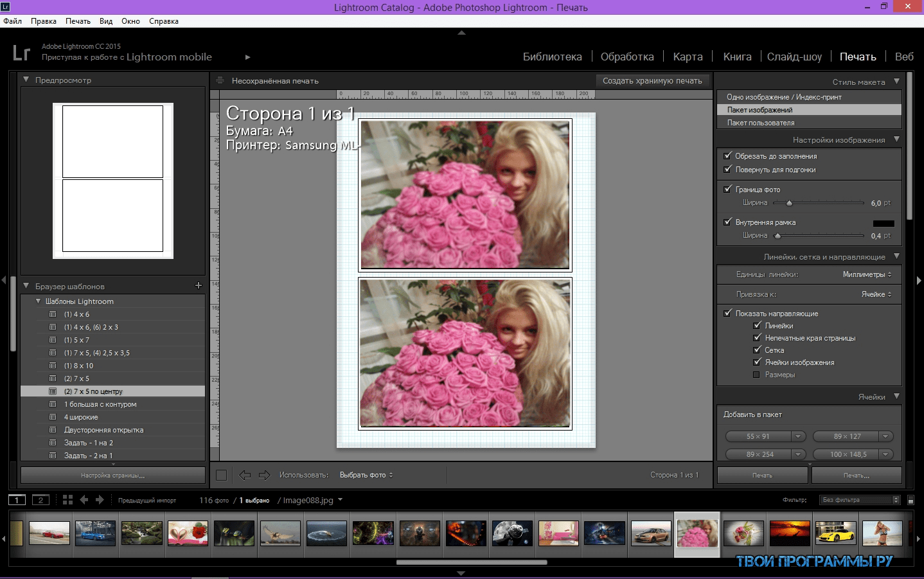Go to previous page arrow in toolbar
Viewport: 924px width, 579px height.
pyautogui.click(x=245, y=475)
